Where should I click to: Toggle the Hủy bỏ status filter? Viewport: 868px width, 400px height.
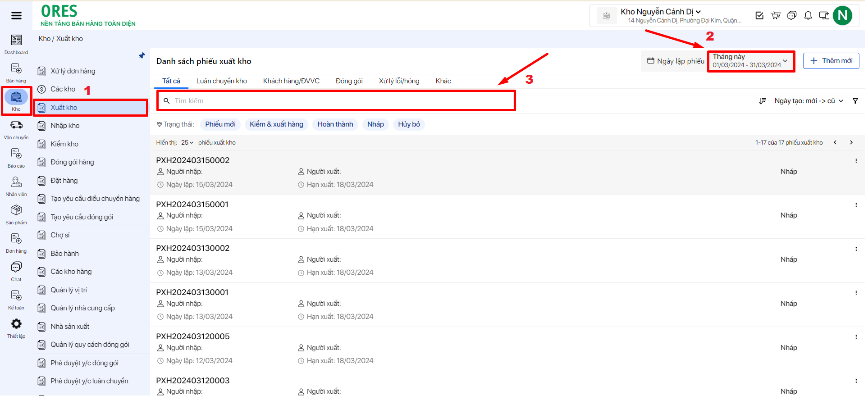[x=409, y=124]
